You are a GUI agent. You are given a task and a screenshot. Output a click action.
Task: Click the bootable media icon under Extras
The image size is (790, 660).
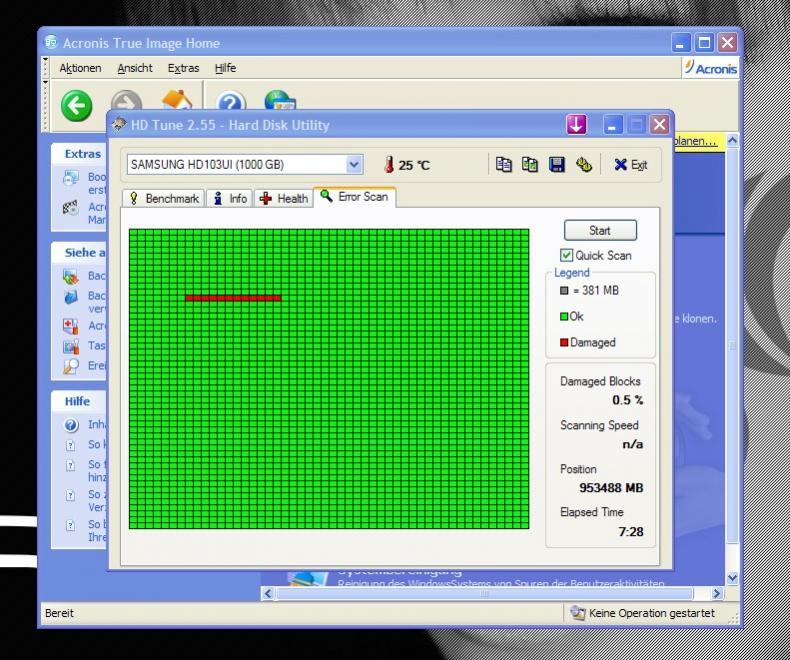71,178
